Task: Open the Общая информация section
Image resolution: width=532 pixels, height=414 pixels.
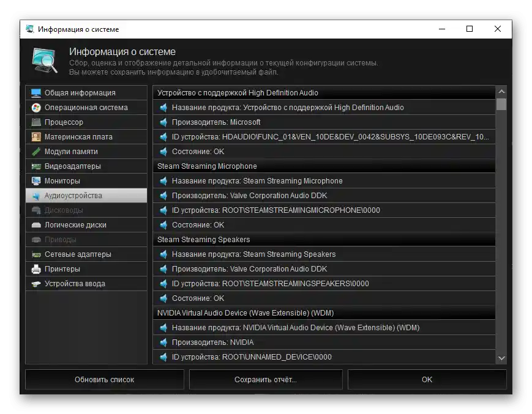Action: (x=86, y=93)
